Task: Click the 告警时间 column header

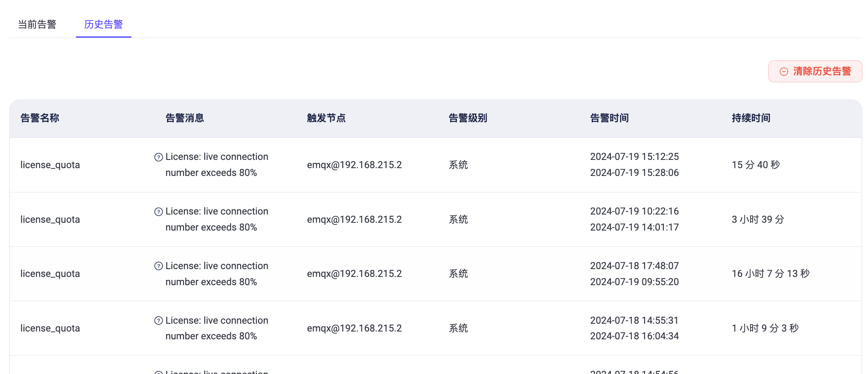Action: coord(609,118)
